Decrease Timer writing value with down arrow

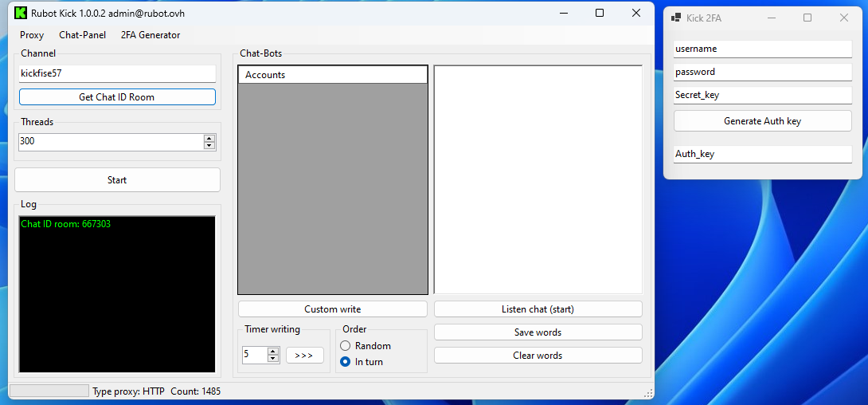[273, 359]
